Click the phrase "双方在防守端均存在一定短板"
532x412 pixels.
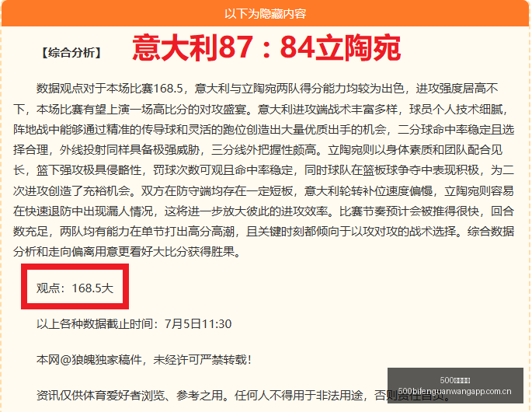[x=217, y=191]
